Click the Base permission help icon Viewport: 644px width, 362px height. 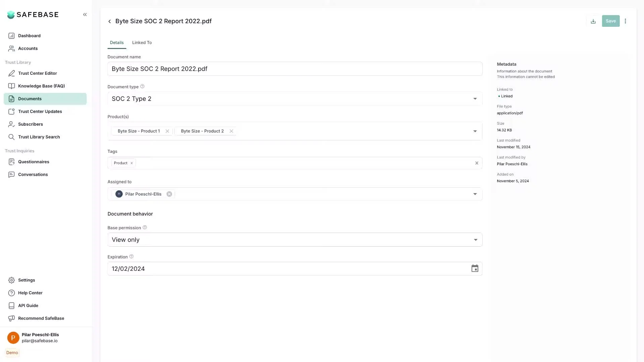click(x=145, y=227)
